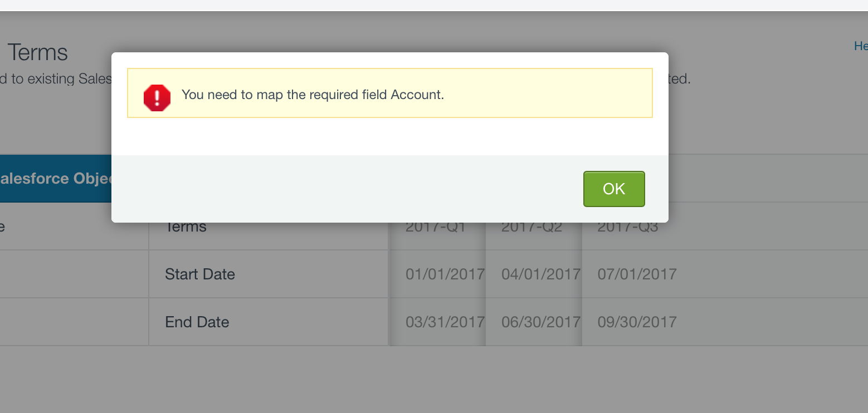Screen dimensions: 868x413
Task: Click the Terms page heading
Action: [37, 53]
